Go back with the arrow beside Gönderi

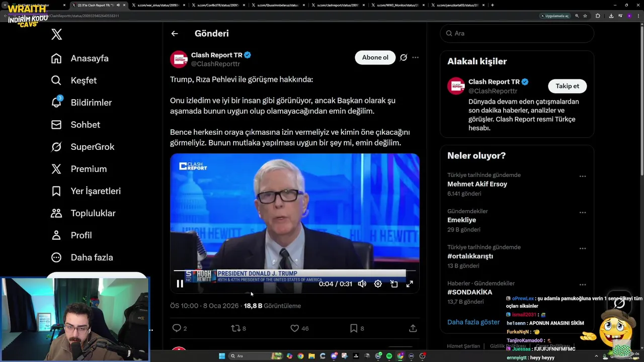click(x=175, y=34)
